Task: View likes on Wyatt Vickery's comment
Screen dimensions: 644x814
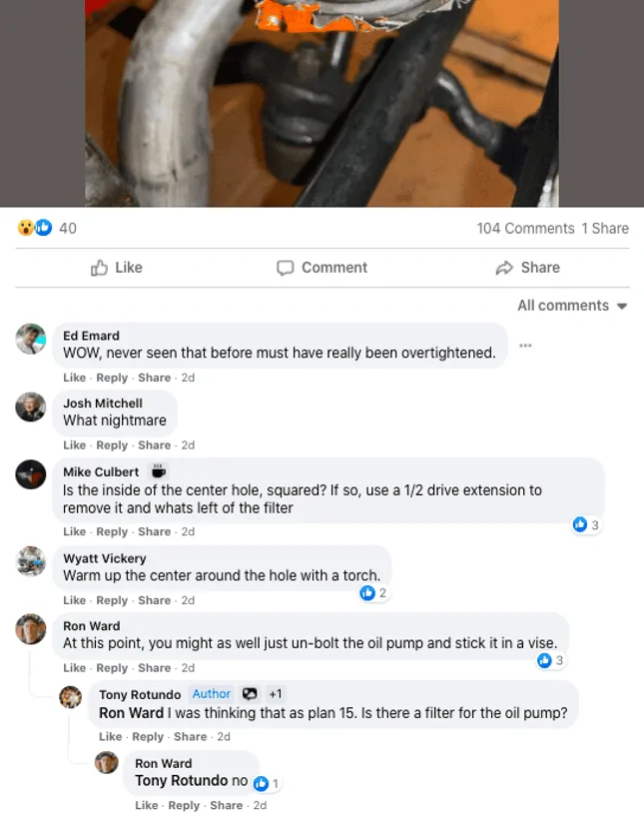Action: click(373, 593)
